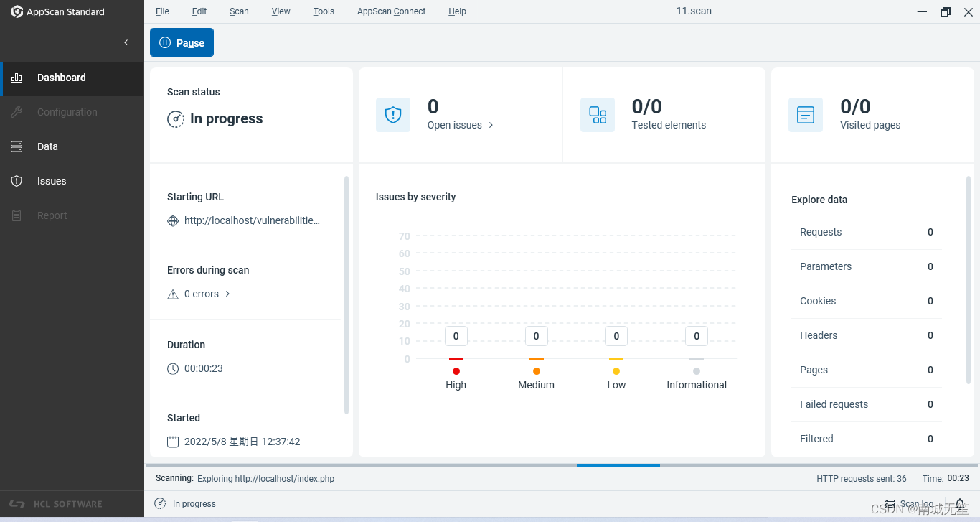This screenshot has width=980, height=522.
Task: Click the Scan log list icon
Action: point(890,504)
